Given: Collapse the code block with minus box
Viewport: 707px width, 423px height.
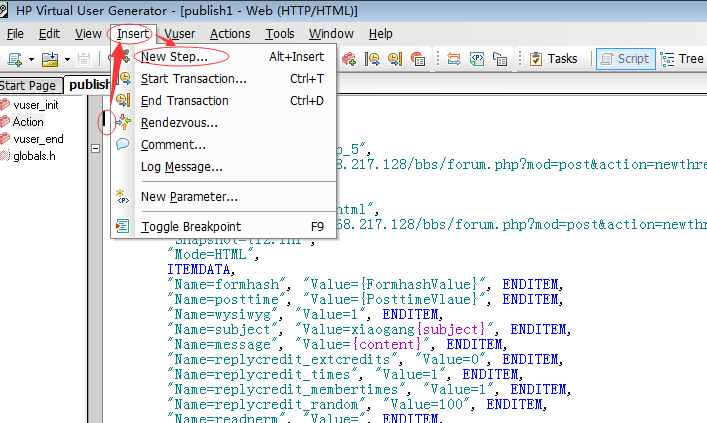Looking at the screenshot, I should [95, 148].
